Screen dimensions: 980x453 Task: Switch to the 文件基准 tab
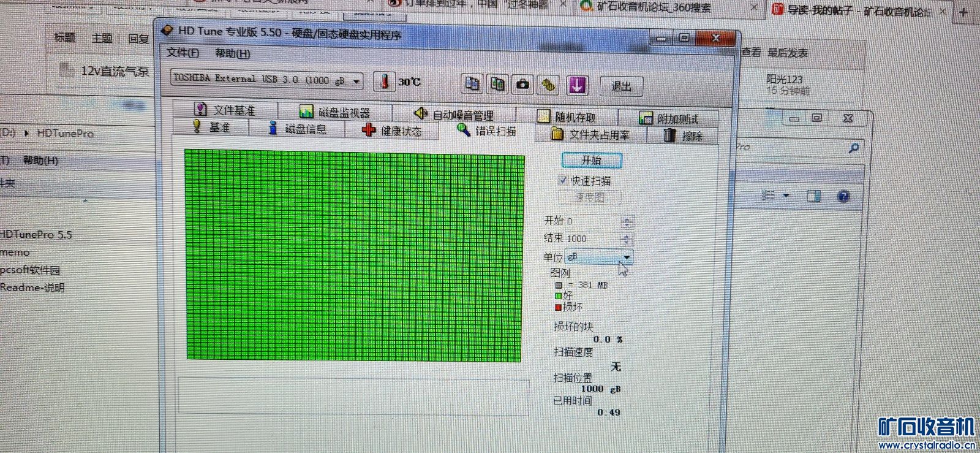click(x=225, y=110)
